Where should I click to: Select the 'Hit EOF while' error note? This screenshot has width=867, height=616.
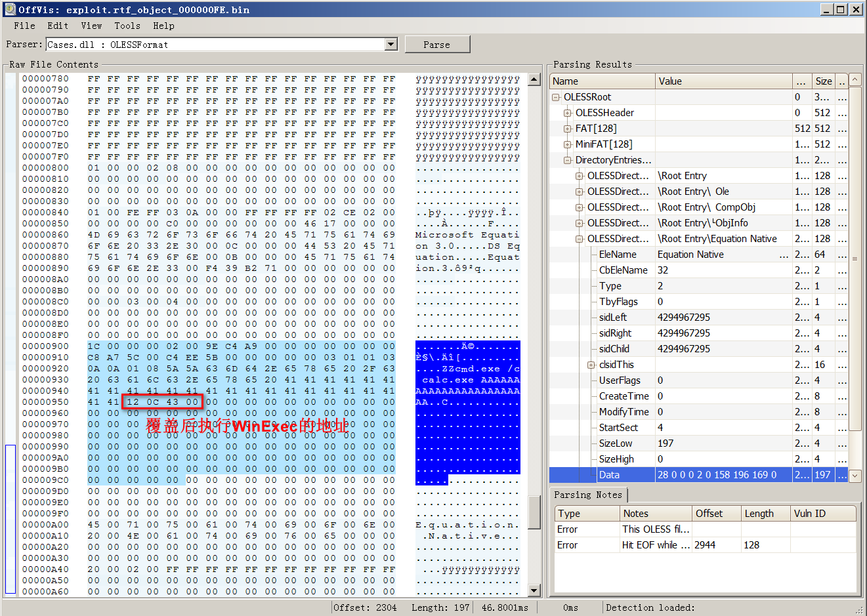pos(706,545)
